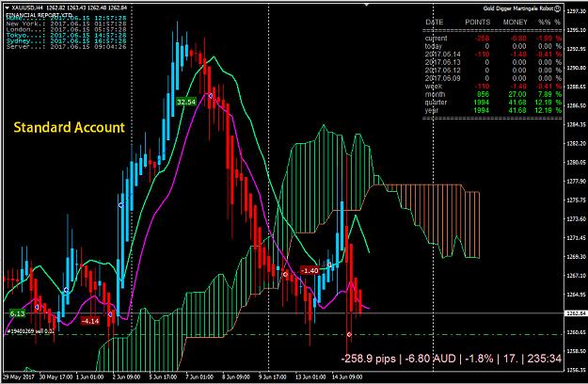The image size is (588, 384).
Task: Click the 1271.45 price scale value
Action: 577,238
